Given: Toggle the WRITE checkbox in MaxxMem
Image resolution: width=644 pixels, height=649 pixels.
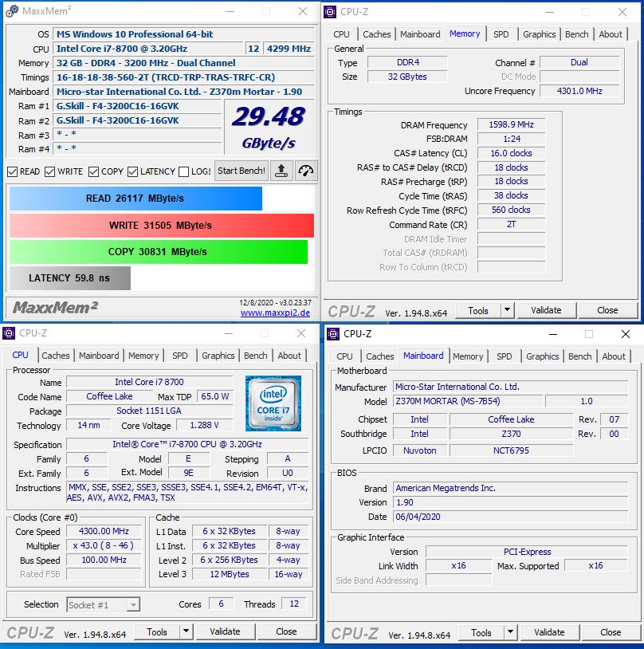Looking at the screenshot, I should 49,171.
